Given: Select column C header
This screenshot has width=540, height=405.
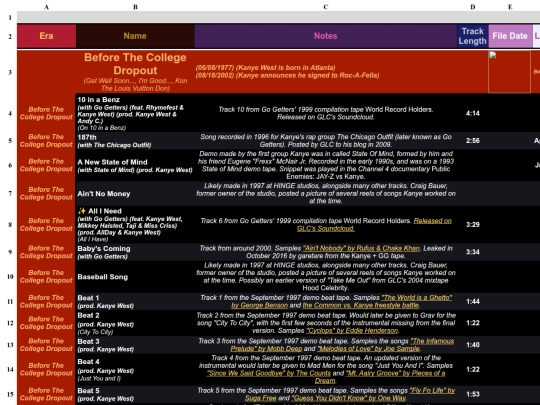Looking at the screenshot, I should 325,7.
